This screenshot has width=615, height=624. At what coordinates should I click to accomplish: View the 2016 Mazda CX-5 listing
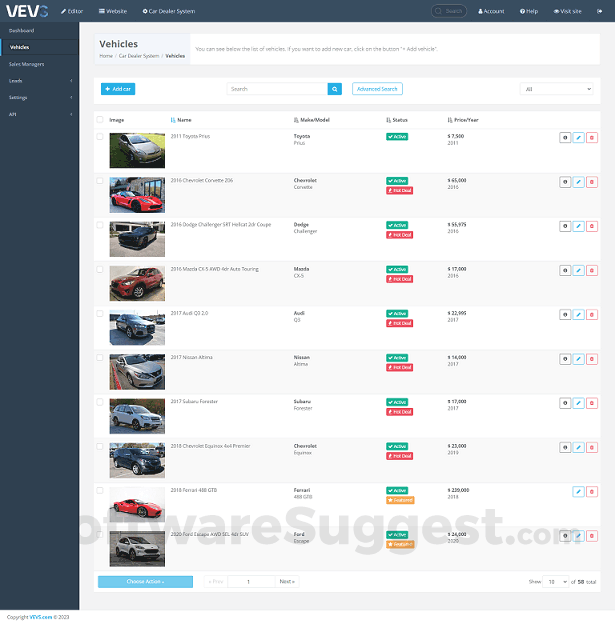[x=565, y=271]
